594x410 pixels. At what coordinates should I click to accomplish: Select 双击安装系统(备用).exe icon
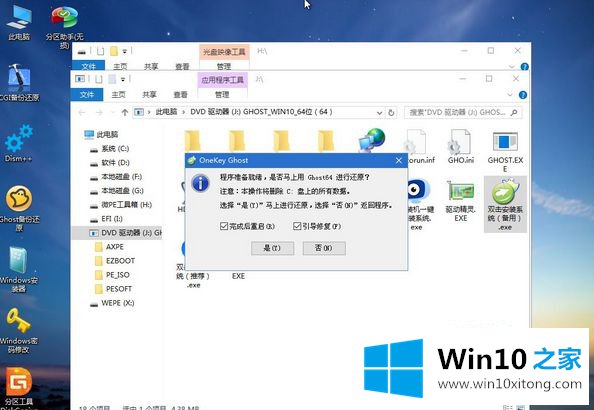505,205
